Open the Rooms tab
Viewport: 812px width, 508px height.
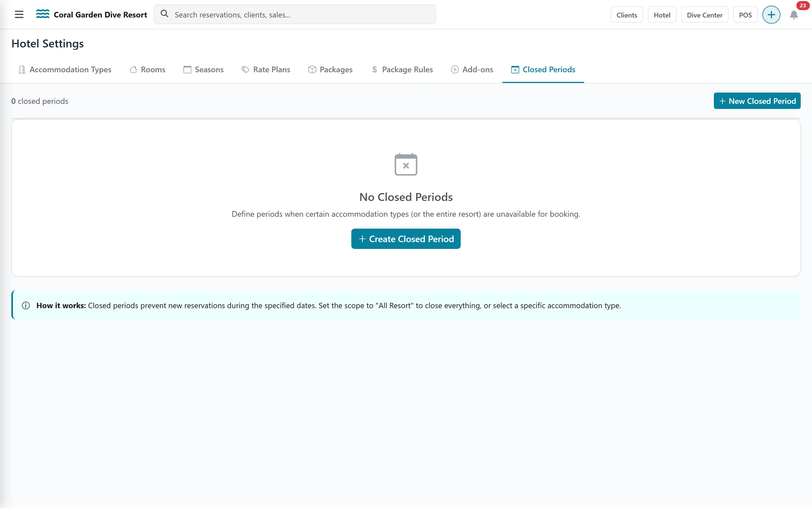(147, 69)
